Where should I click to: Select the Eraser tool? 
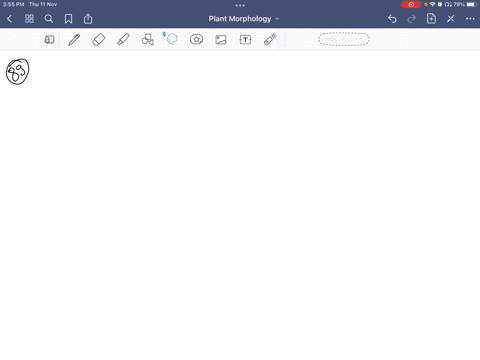99,40
